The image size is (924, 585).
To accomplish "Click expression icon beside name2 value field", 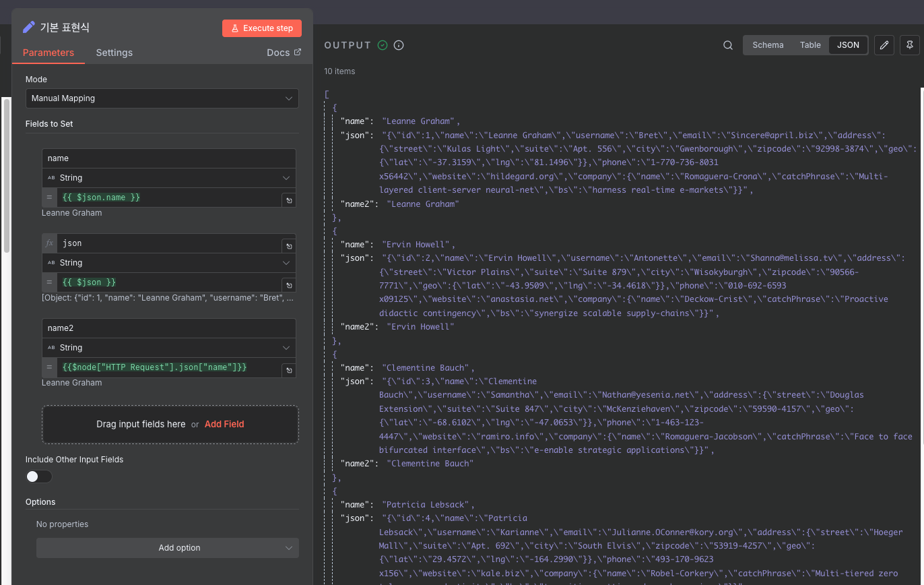I will 288,370.
